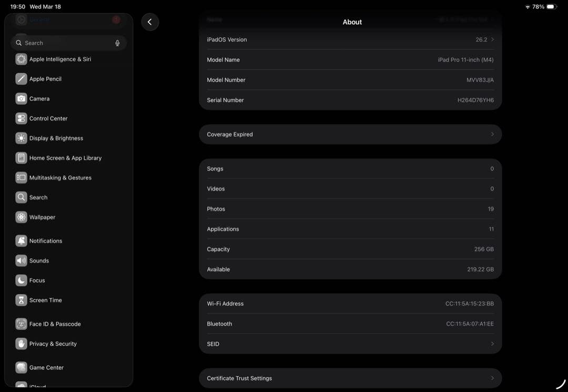Image resolution: width=568 pixels, height=392 pixels.
Task: Select Apple Pencil menu label
Action: pyautogui.click(x=45, y=78)
